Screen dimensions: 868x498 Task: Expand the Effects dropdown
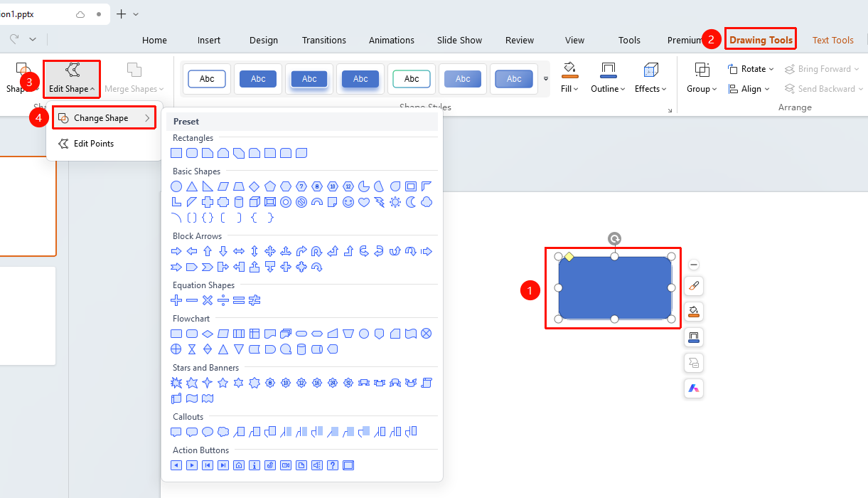[x=650, y=78]
